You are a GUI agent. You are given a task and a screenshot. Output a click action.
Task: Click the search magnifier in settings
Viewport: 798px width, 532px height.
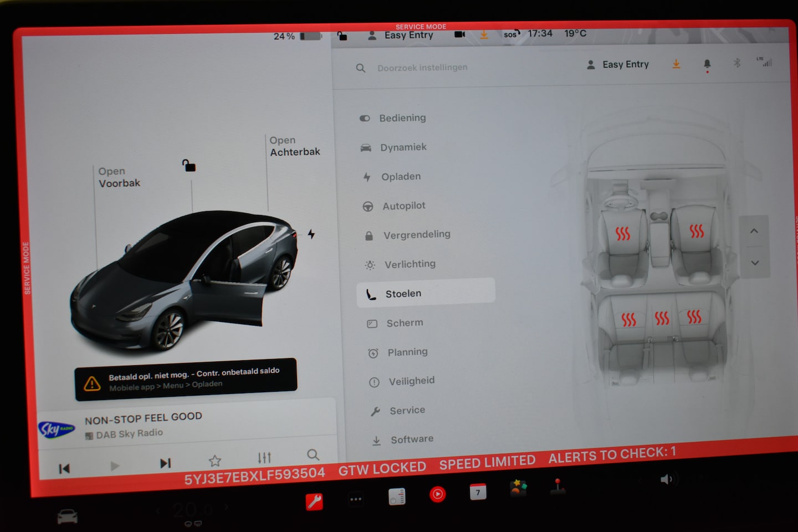click(361, 68)
